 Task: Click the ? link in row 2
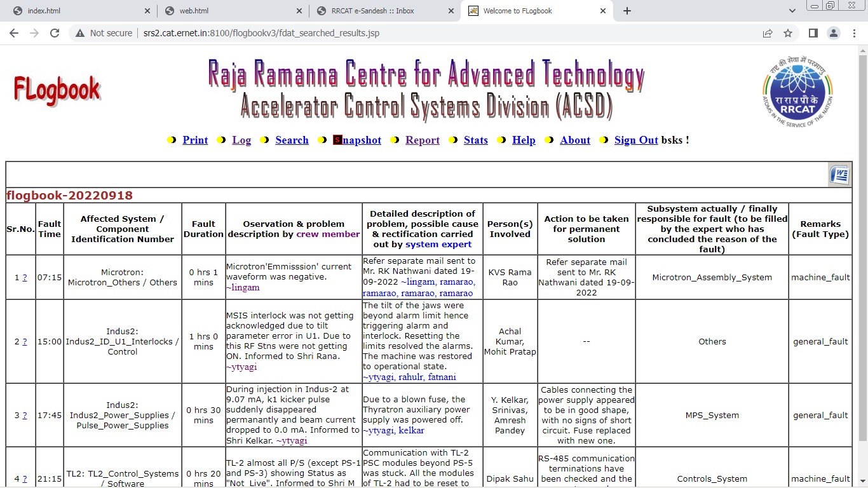tap(25, 342)
